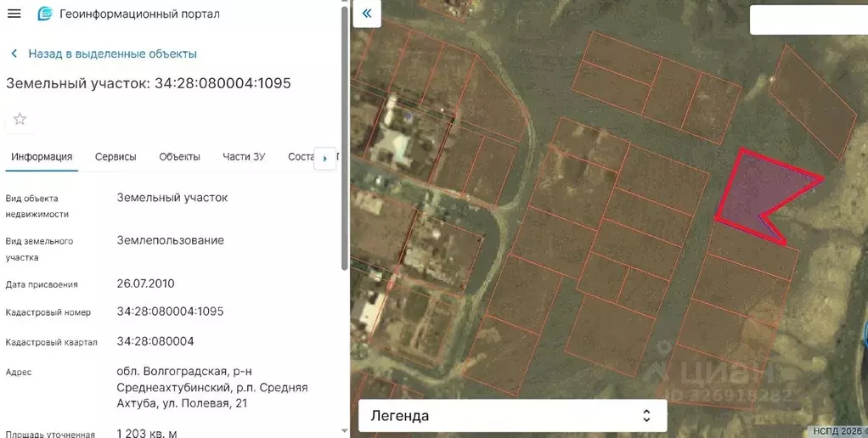Click the cadastral number value 34:28:080004:1095
Image resolution: width=868 pixels, height=438 pixels.
point(170,312)
